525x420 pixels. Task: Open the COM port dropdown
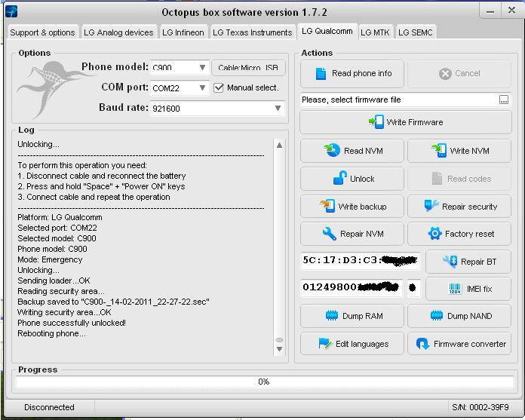pyautogui.click(x=202, y=87)
